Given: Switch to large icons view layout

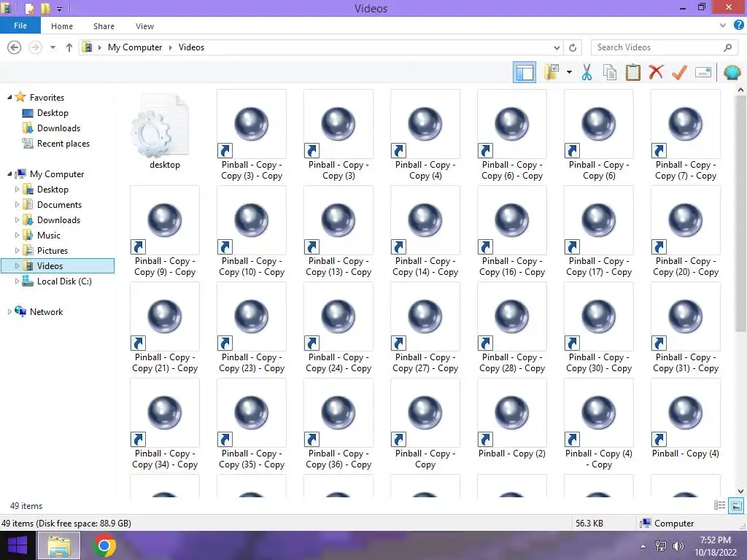Looking at the screenshot, I should click(x=736, y=506).
